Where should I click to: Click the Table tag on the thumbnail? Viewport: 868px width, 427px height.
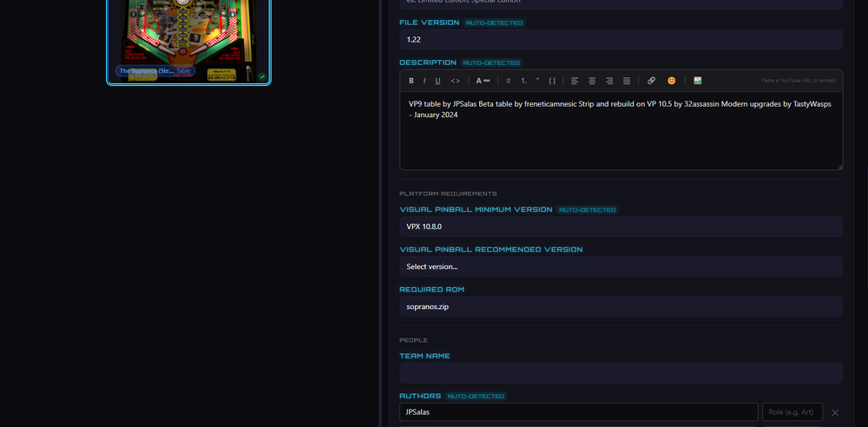pyautogui.click(x=183, y=71)
